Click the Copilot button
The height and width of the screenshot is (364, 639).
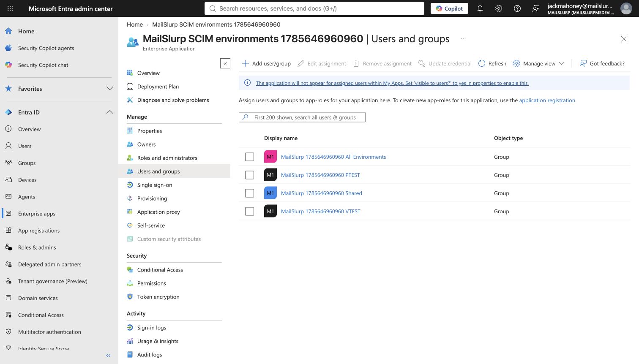click(449, 8)
